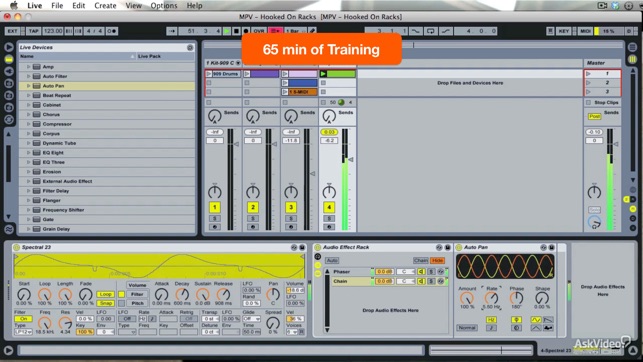The height and width of the screenshot is (362, 643).
Task: Click the global Record button
Action: (246, 31)
